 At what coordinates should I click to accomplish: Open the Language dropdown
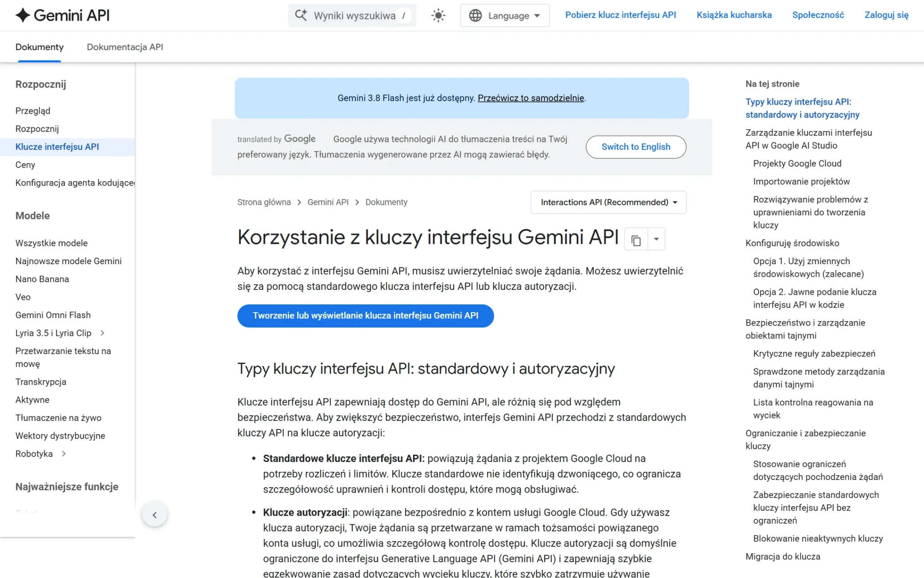pyautogui.click(x=504, y=15)
